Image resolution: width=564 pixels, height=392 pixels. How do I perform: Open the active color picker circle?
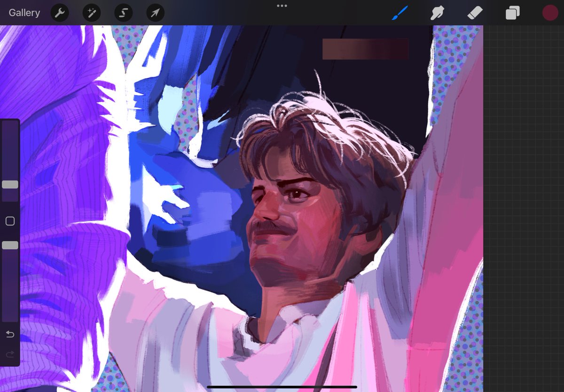point(550,13)
